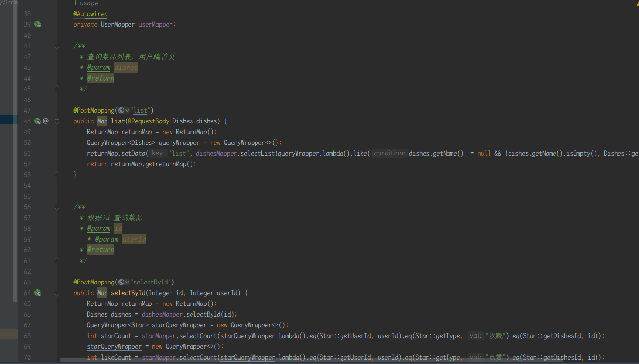
Task: Click the @RequestBody annotation
Action: 149,121
